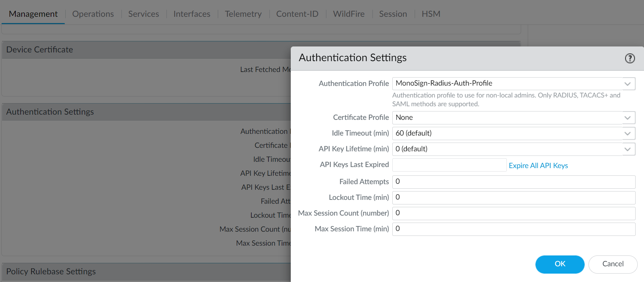644x282 pixels.
Task: Focus the Lockout Time input field
Action: point(513,197)
